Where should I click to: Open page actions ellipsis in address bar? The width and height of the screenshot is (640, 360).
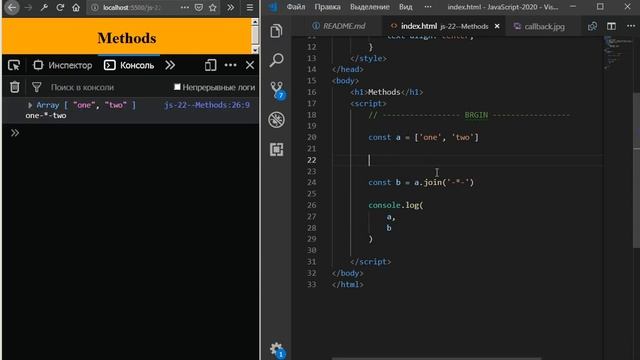(184, 7)
